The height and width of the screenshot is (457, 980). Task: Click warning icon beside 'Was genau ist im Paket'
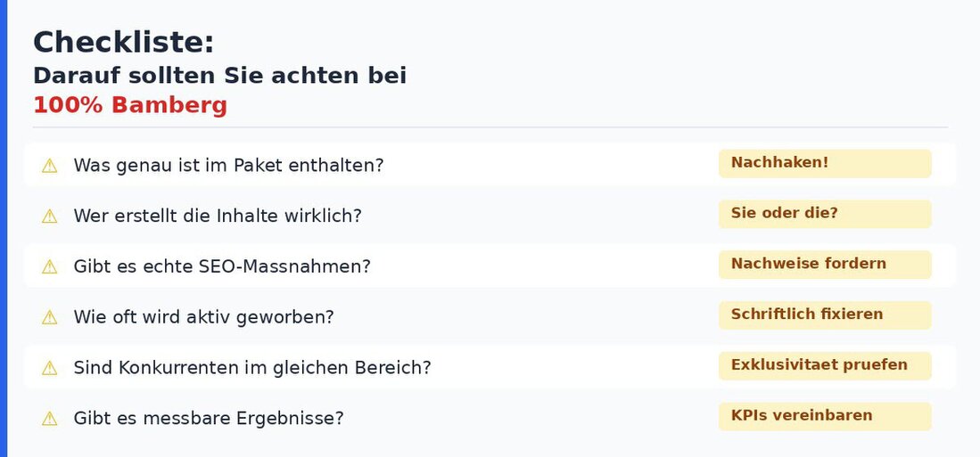click(50, 166)
